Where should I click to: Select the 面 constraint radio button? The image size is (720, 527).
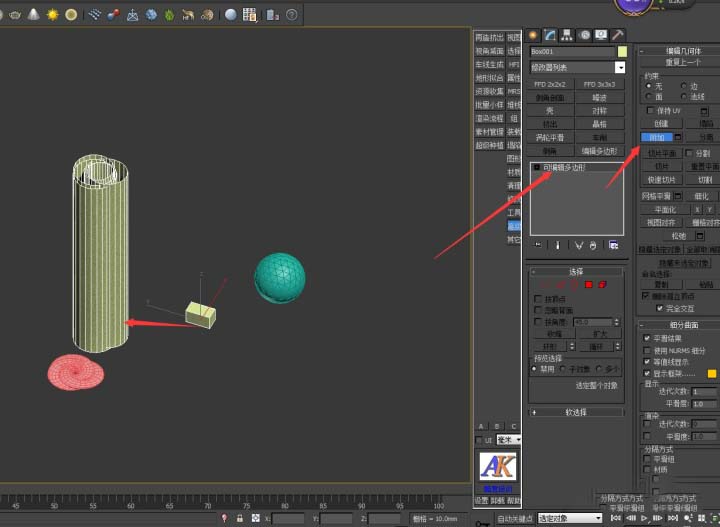point(649,96)
